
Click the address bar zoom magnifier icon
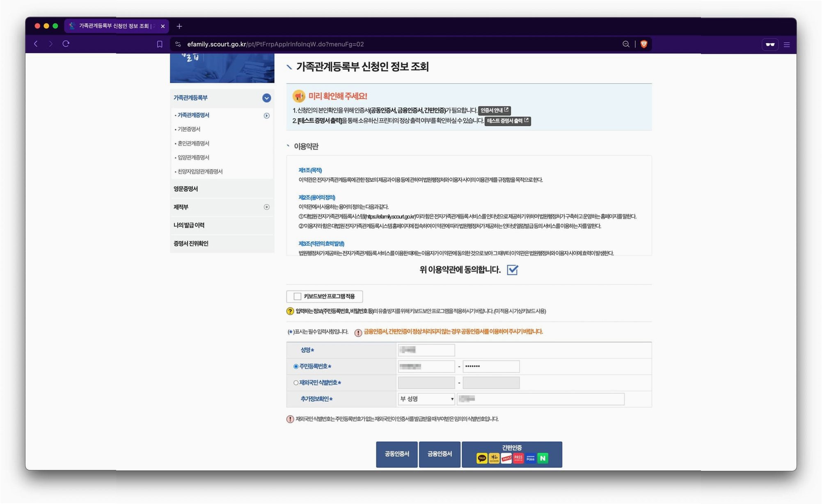click(x=626, y=44)
